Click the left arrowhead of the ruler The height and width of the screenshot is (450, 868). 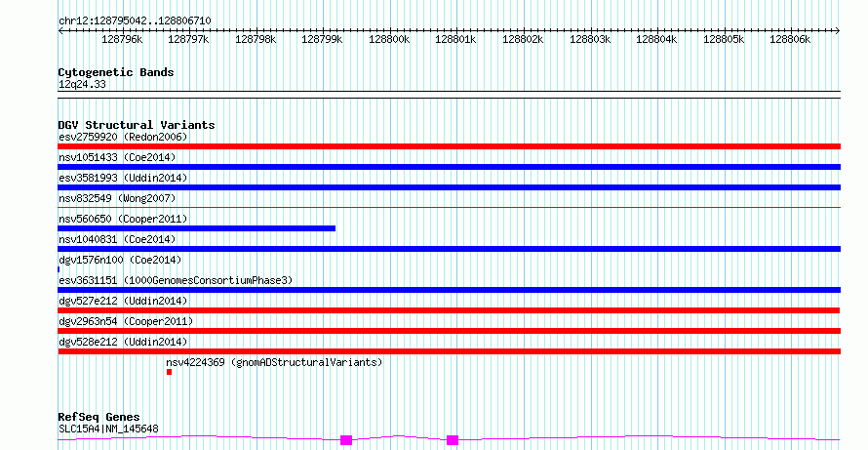pyautogui.click(x=60, y=31)
